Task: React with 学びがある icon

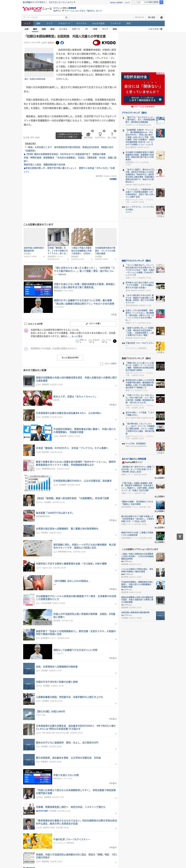Action: [x=88, y=134]
